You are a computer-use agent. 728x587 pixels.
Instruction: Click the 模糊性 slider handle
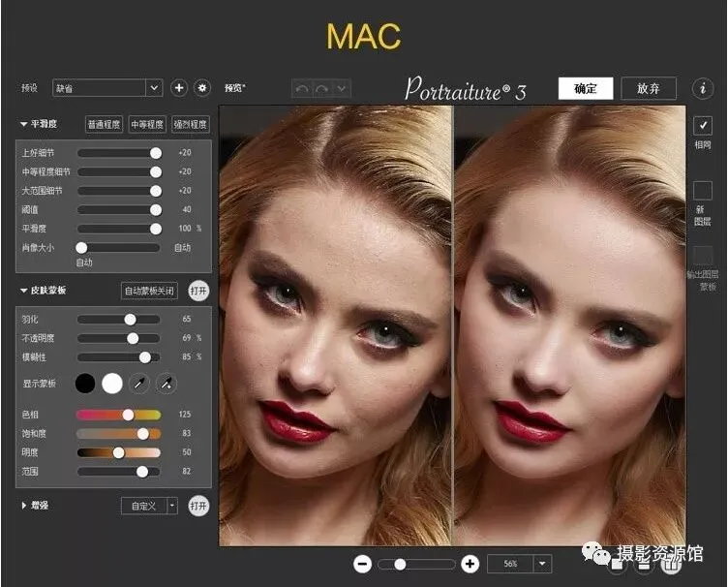click(145, 357)
